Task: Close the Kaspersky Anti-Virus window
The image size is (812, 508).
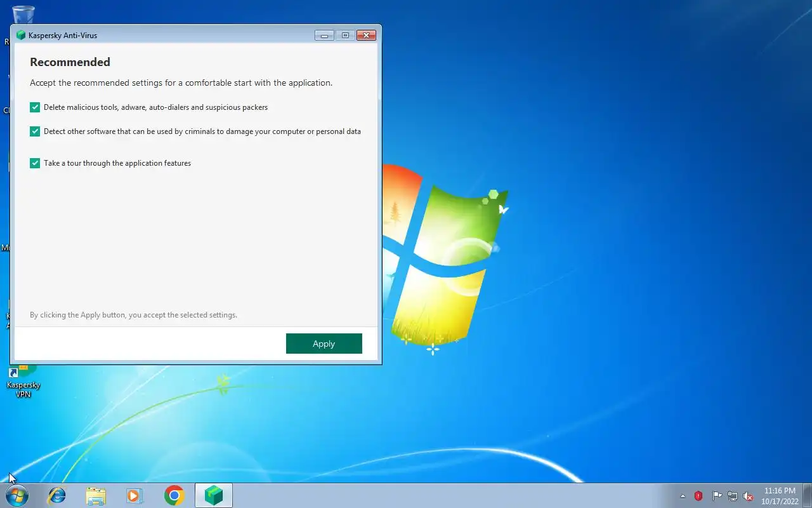Action: [x=366, y=36]
